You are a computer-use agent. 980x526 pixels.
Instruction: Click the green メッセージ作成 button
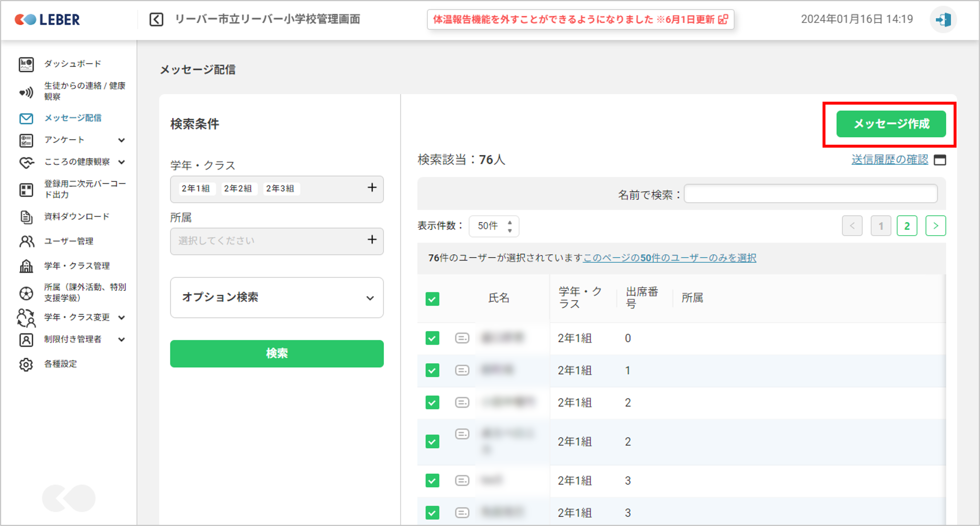click(x=891, y=124)
